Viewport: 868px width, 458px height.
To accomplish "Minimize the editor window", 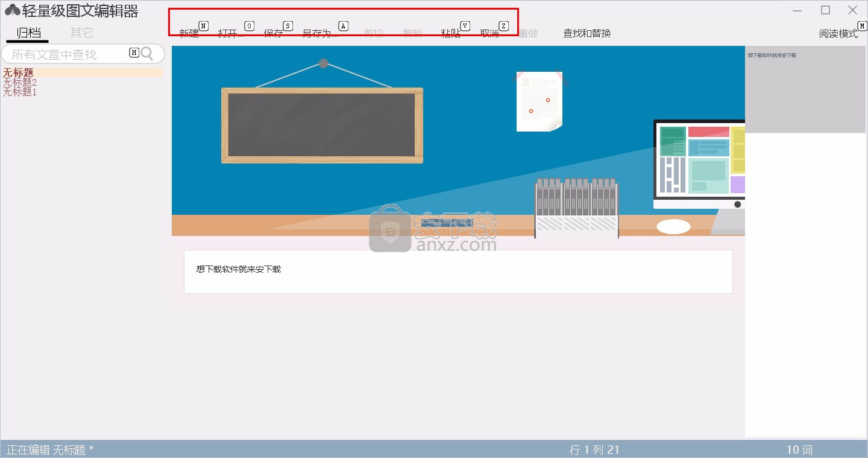I will tap(797, 10).
